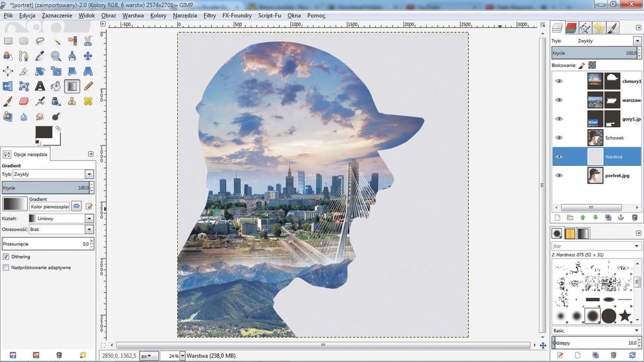644x362 pixels.
Task: Open the zoom percentage dropdown
Action: [x=182, y=356]
